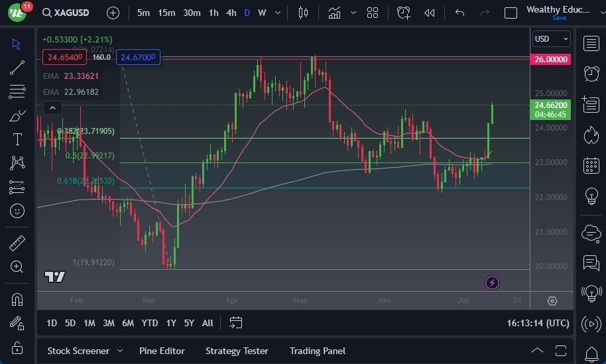
Task: Toggle lock all drawings padlock
Action: [x=17, y=348]
